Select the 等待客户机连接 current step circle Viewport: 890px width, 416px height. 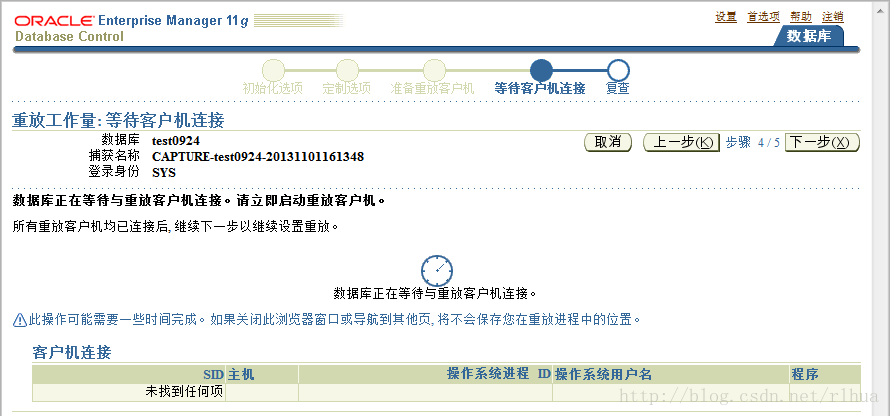(x=541, y=70)
